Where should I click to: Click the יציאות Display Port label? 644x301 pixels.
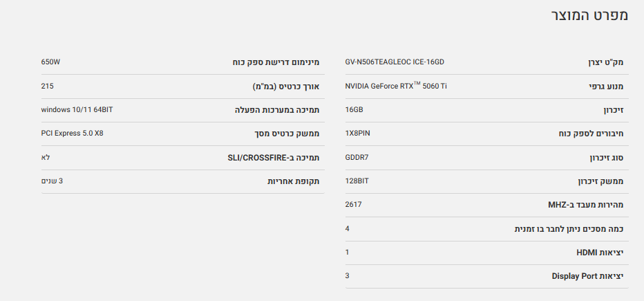(x=587, y=276)
